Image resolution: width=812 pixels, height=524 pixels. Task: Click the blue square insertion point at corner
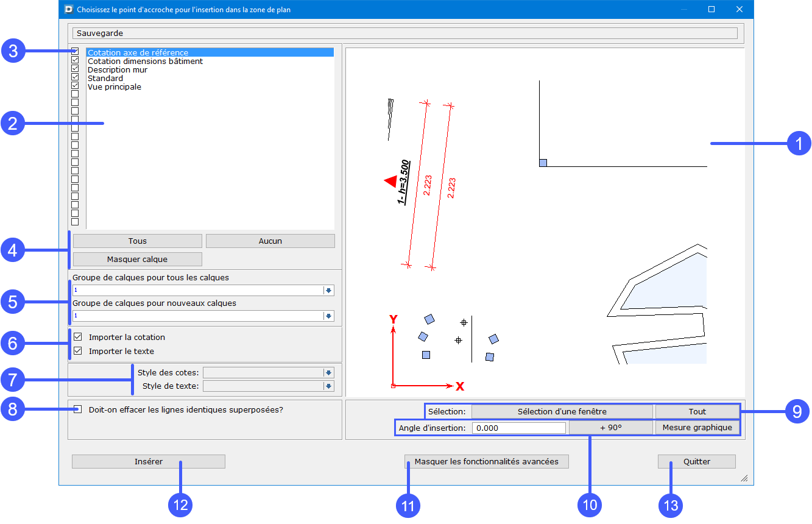pos(543,163)
